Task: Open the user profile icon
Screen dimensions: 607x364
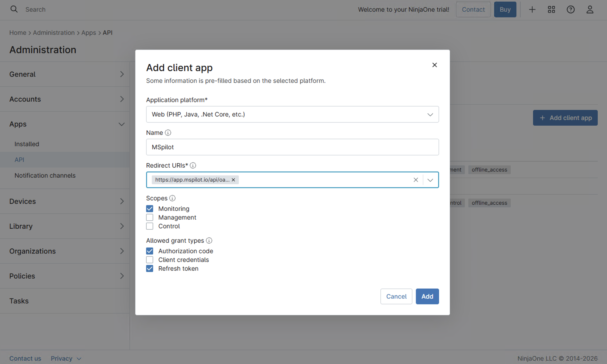Action: coord(590,10)
